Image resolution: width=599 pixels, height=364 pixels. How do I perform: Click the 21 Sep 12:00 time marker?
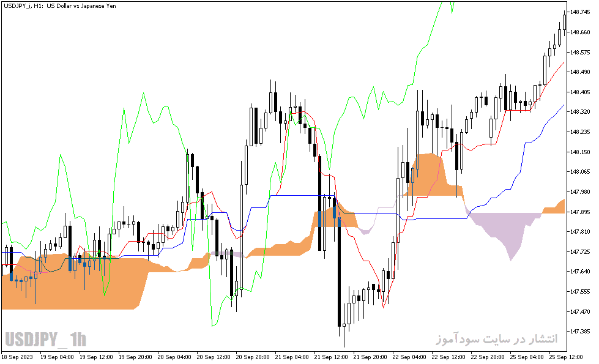tap(331, 357)
